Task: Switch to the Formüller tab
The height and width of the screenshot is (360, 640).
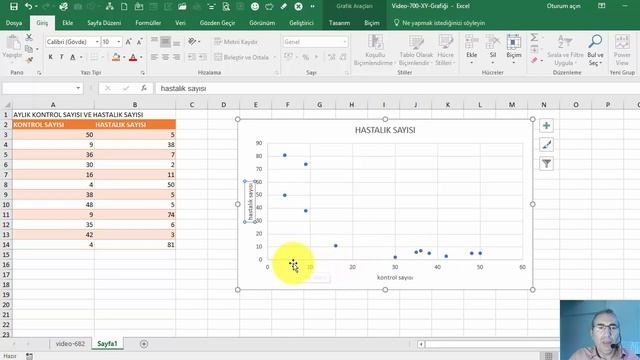Action: [148, 23]
